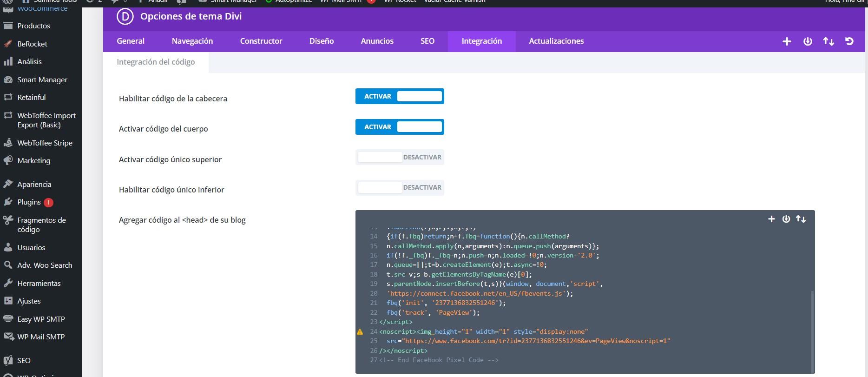868x377 pixels.
Task: Open Usuarios person icon
Action: (8, 247)
